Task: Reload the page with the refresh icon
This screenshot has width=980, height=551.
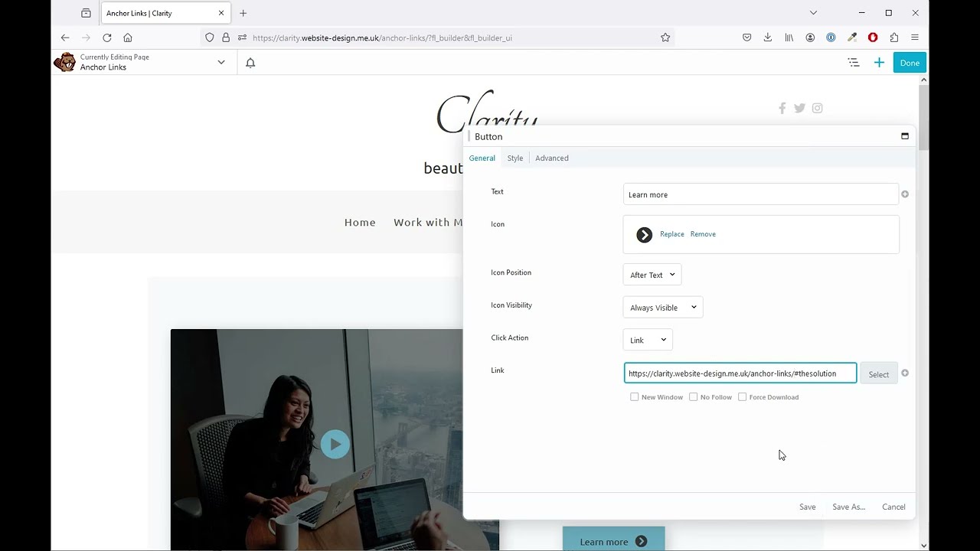Action: coord(107,37)
